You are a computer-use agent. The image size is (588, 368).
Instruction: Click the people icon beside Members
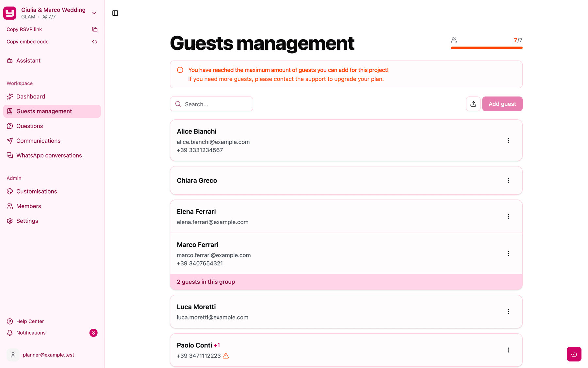click(x=10, y=206)
